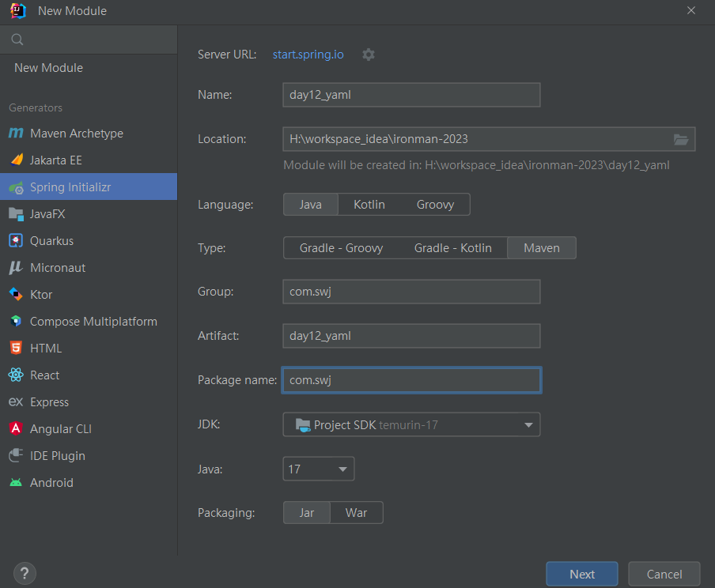Click the server URL settings gear icon
This screenshot has width=715, height=588.
click(369, 55)
